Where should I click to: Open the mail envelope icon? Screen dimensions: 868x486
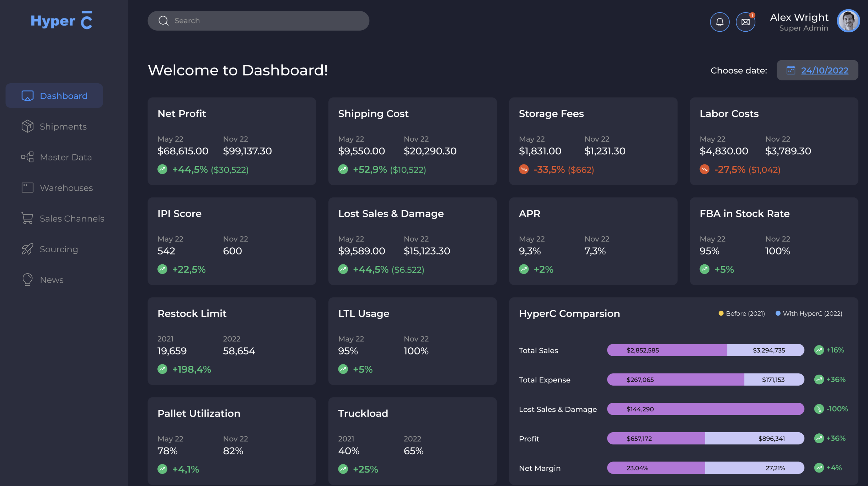click(745, 22)
